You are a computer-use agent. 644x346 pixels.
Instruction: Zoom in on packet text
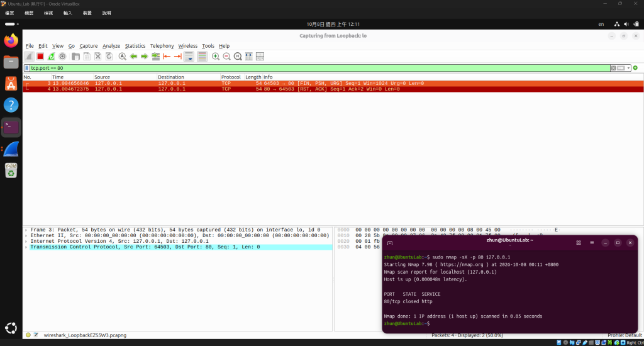(216, 56)
